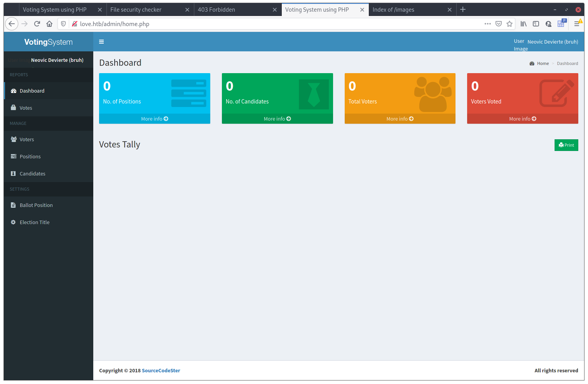
Task: Click the Home breadcrumb icon
Action: click(532, 63)
